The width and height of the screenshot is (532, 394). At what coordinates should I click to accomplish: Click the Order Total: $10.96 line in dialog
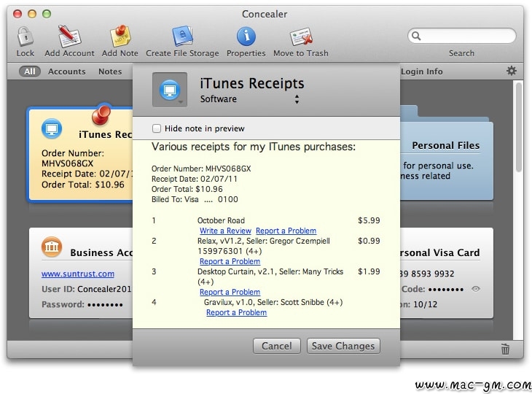[x=187, y=189]
